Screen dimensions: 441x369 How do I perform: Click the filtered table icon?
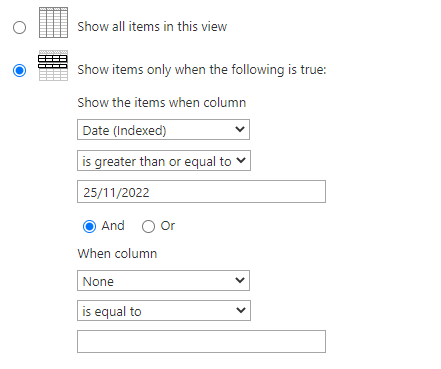(53, 66)
